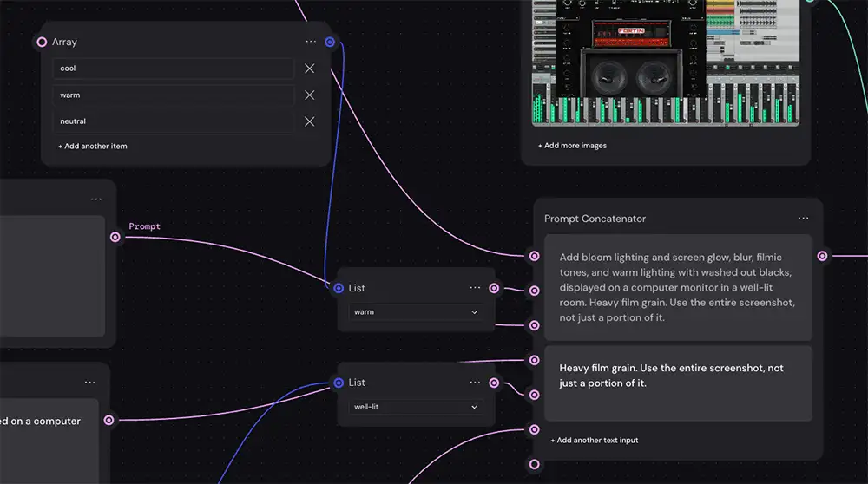Viewport: 868px width, 484px height.
Task: Select the music software screenshot thumbnail
Action: (x=666, y=62)
